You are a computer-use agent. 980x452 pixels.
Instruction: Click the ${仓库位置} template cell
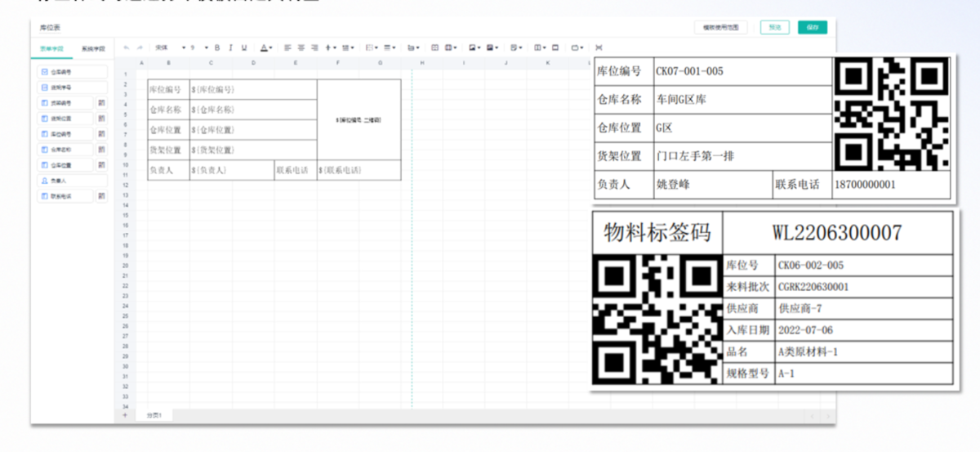pyautogui.click(x=253, y=130)
